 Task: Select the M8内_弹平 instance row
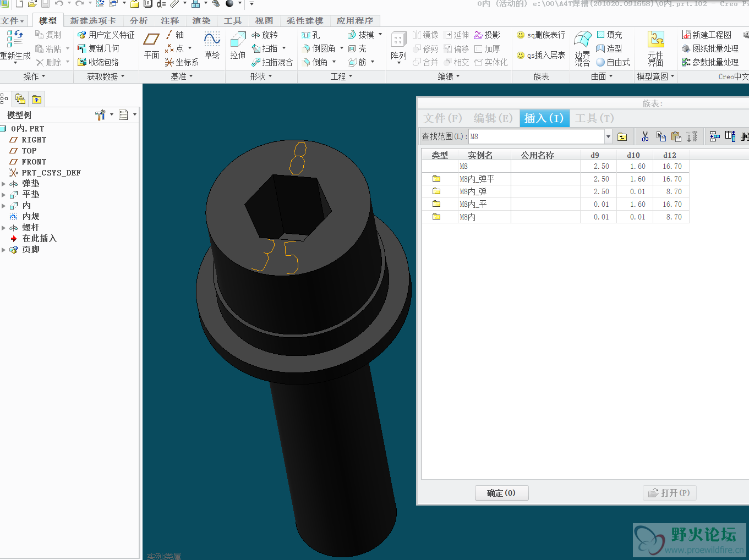(477, 179)
